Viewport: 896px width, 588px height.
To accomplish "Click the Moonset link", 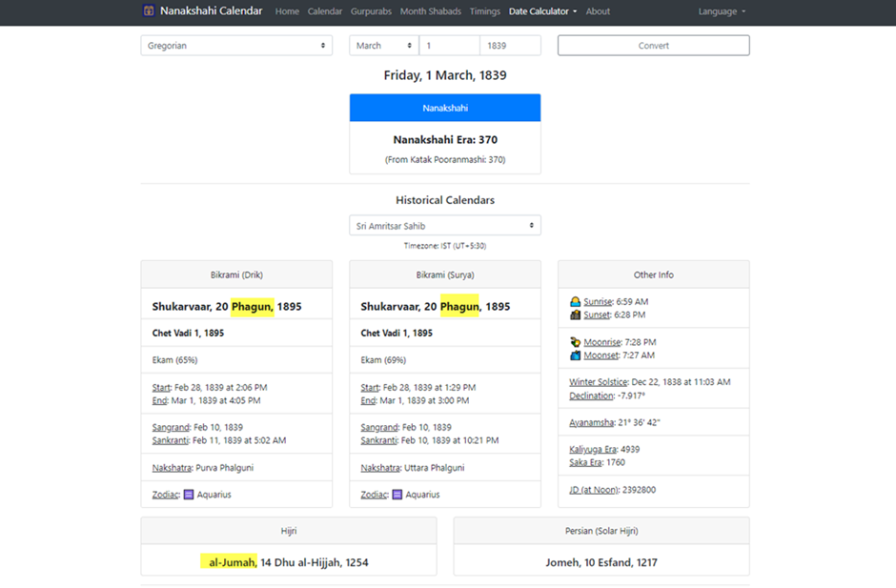I will pos(601,355).
